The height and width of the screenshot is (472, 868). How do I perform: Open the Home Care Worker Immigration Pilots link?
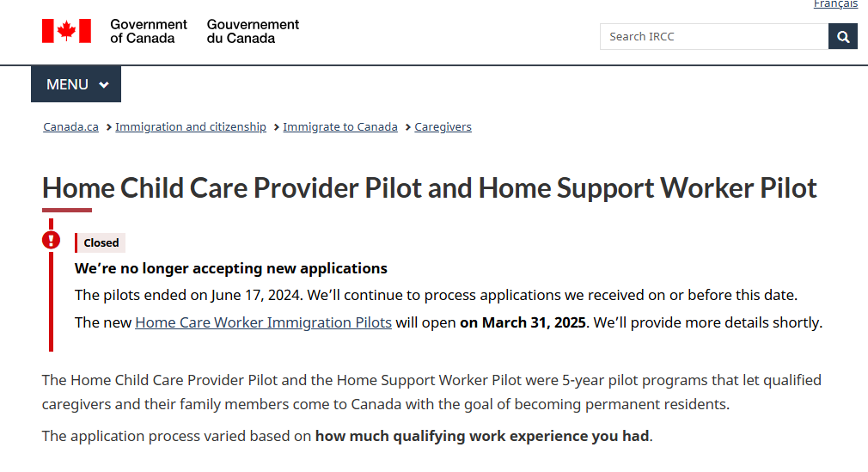263,323
